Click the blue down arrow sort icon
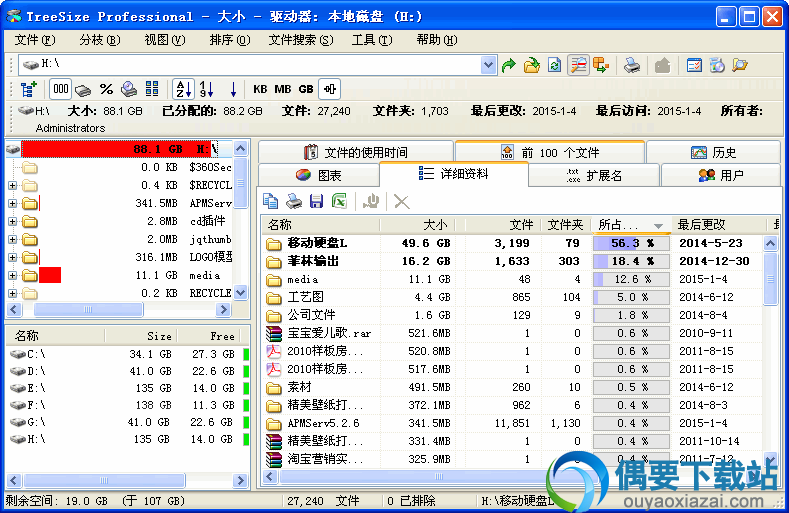The image size is (789, 513). click(x=233, y=90)
